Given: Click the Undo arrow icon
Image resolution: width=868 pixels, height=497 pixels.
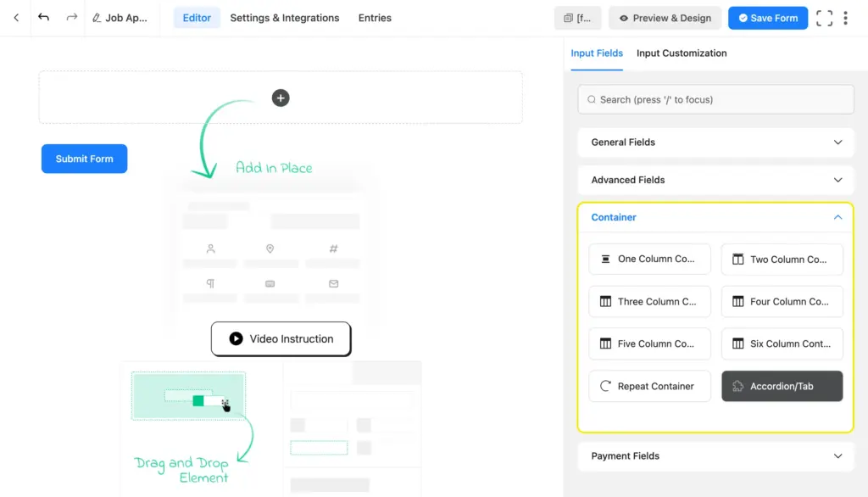Looking at the screenshot, I should point(43,17).
